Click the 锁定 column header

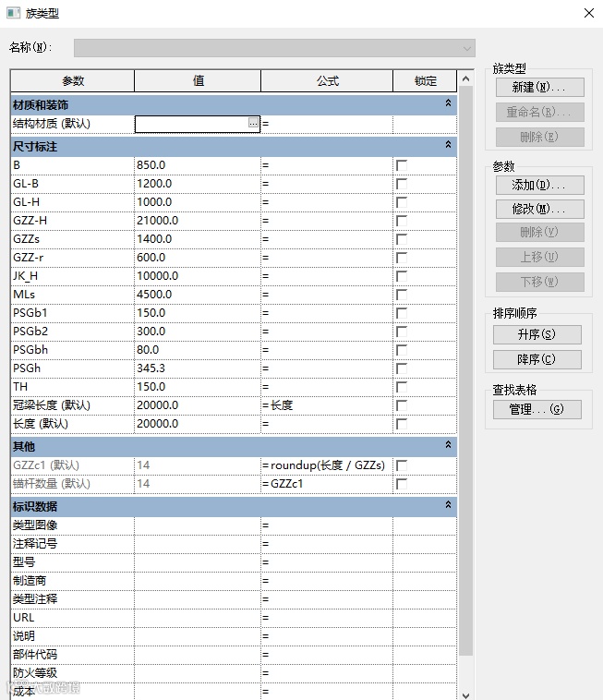point(425,80)
